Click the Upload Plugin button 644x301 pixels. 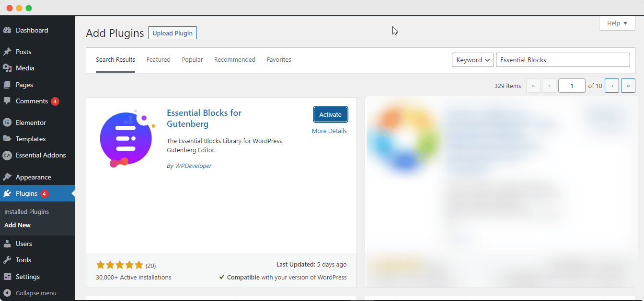(x=172, y=33)
